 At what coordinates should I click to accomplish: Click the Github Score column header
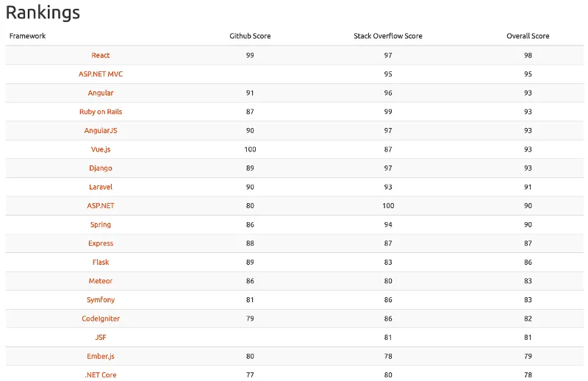[250, 36]
